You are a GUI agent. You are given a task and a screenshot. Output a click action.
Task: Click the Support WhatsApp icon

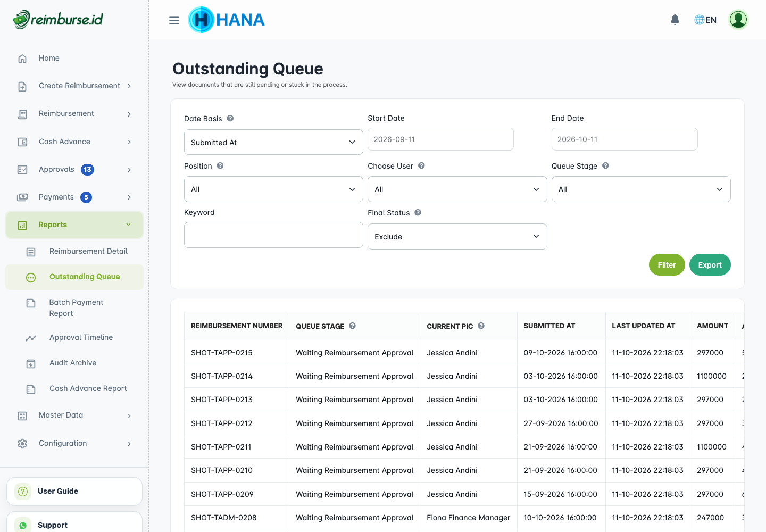[x=23, y=526]
